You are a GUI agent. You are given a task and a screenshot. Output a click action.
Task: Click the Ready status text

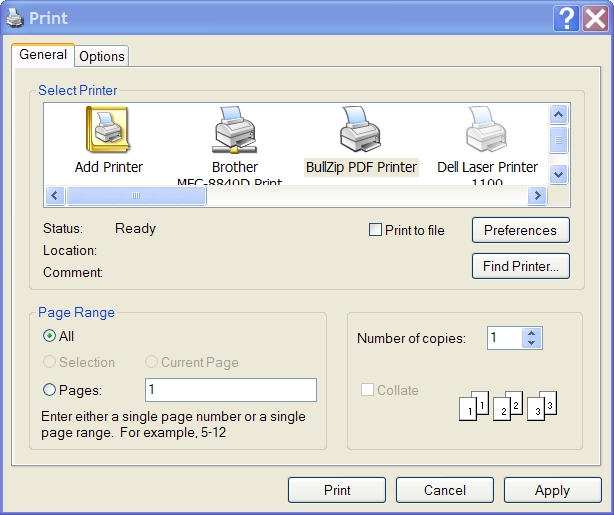pos(135,228)
